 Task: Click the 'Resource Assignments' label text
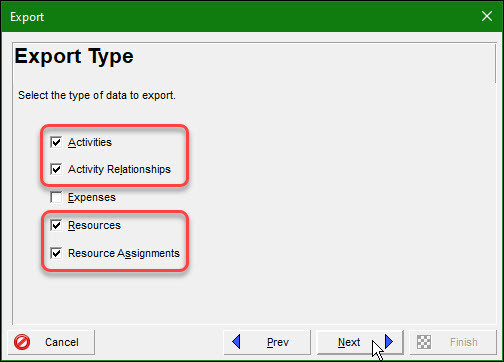click(124, 253)
